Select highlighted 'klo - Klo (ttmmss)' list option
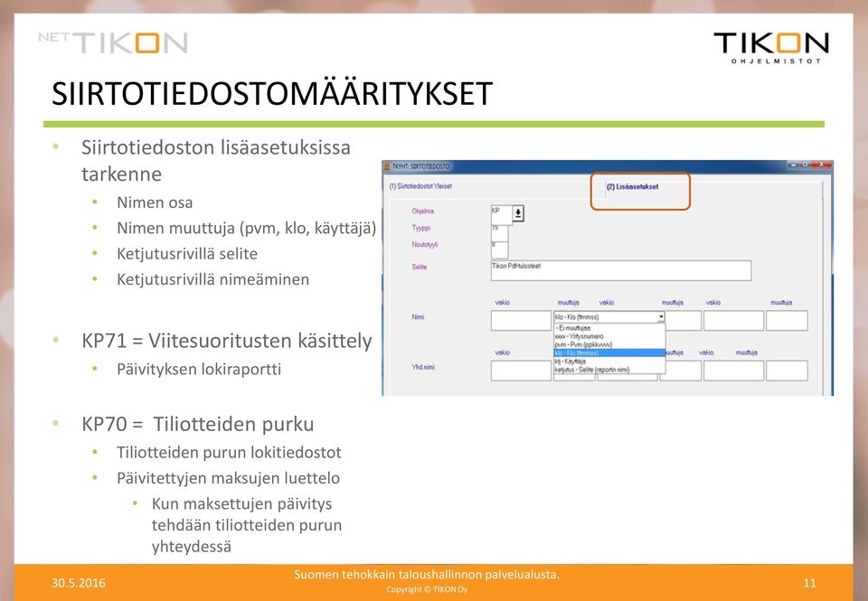 pos(609,353)
